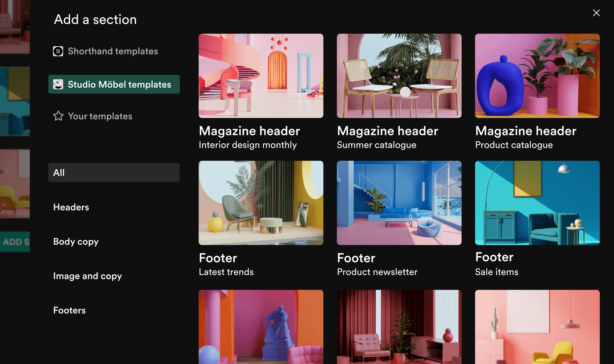Select the Sale items footer thumbnail
The width and height of the screenshot is (614, 364).
click(537, 203)
